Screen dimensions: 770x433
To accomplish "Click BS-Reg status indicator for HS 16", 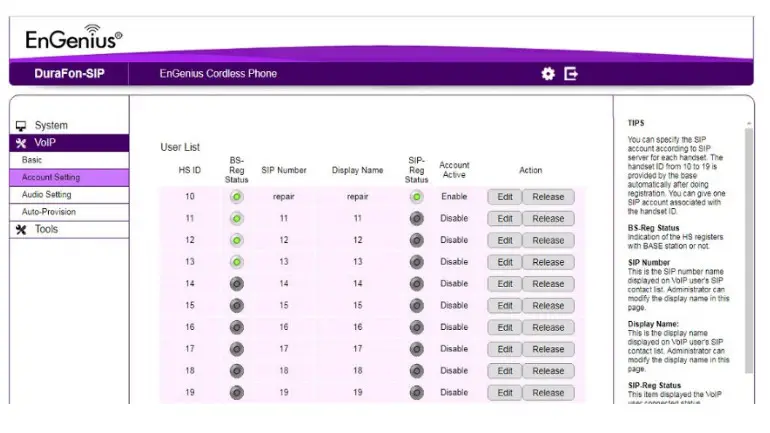I will click(x=237, y=327).
